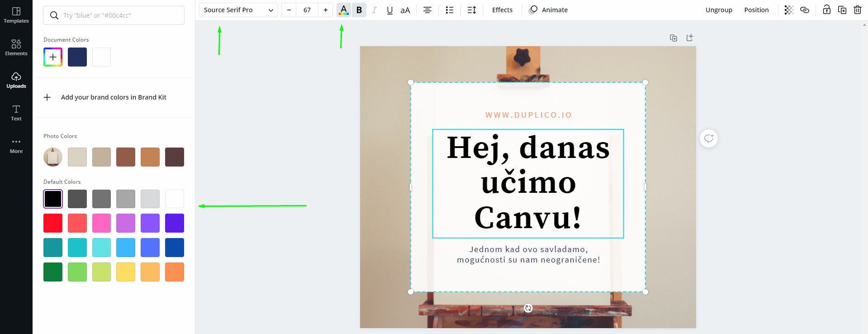
Task: Open the text color picker icon
Action: [x=344, y=10]
